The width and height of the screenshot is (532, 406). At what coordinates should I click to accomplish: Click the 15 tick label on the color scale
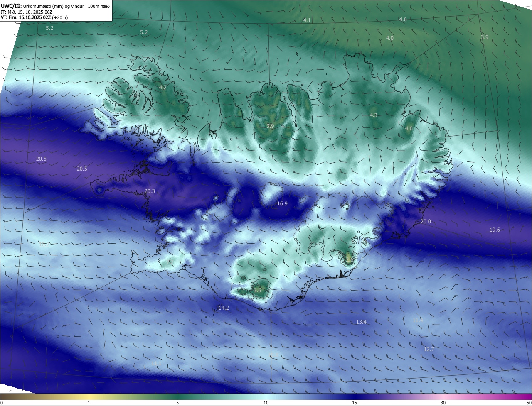pos(355,403)
